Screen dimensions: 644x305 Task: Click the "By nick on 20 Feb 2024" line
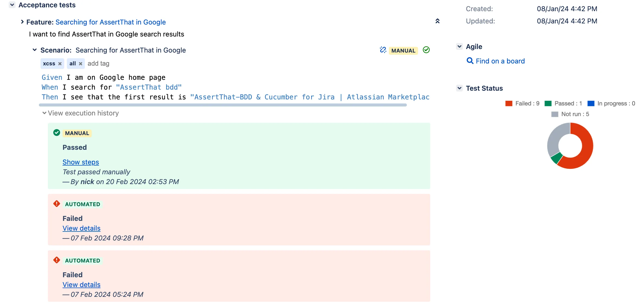(121, 182)
